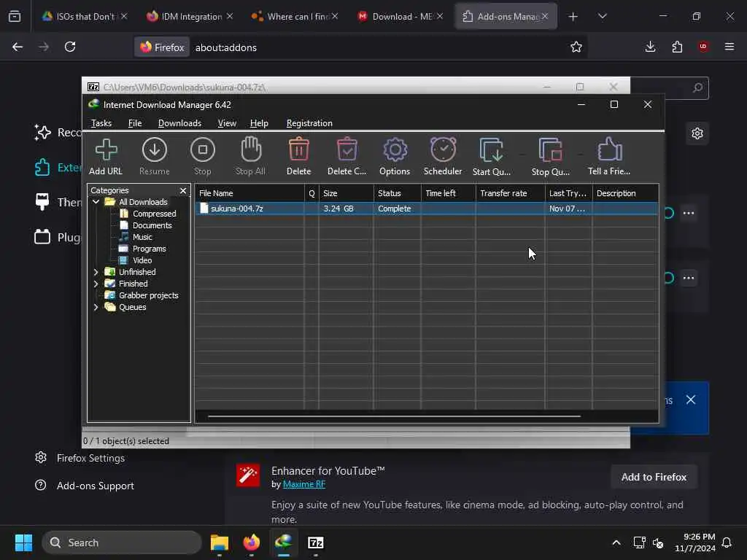Viewport: 747px width, 560px height.
Task: Switch to ISOs that Don't tab
Action: pyautogui.click(x=85, y=16)
